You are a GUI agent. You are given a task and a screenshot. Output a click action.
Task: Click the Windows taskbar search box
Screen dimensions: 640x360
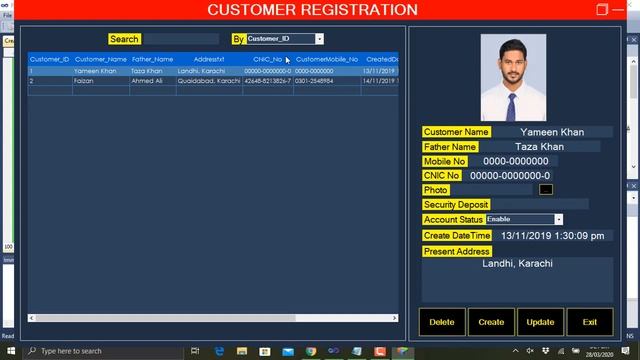pyautogui.click(x=103, y=351)
